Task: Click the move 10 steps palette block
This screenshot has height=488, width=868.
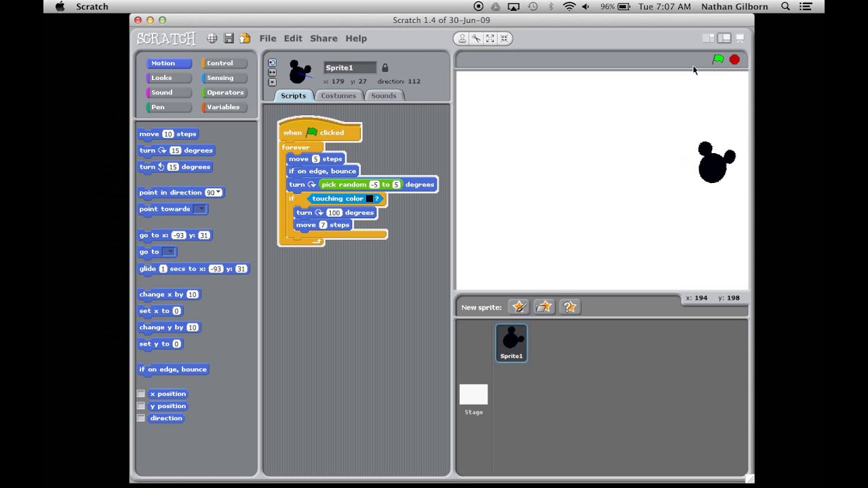Action: coord(167,134)
